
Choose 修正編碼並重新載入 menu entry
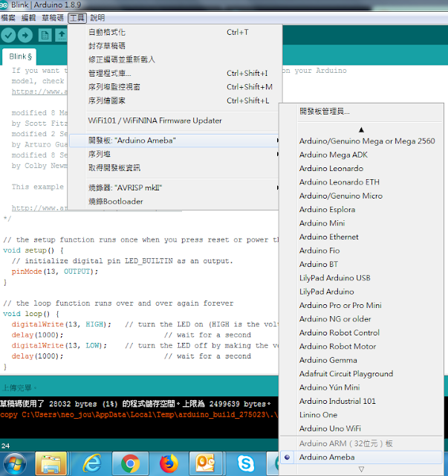point(174,59)
